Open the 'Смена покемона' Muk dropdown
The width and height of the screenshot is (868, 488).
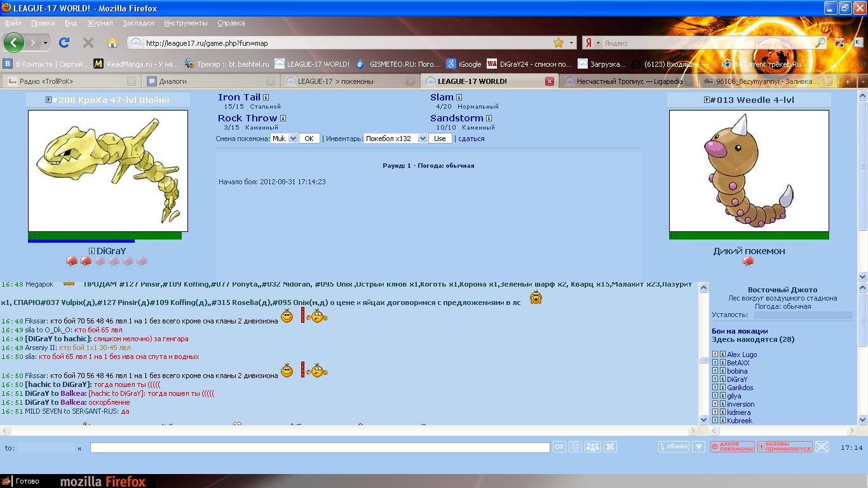(x=284, y=139)
